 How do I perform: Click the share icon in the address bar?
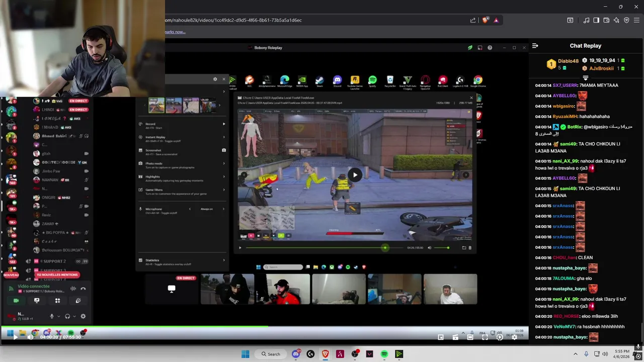(472, 20)
